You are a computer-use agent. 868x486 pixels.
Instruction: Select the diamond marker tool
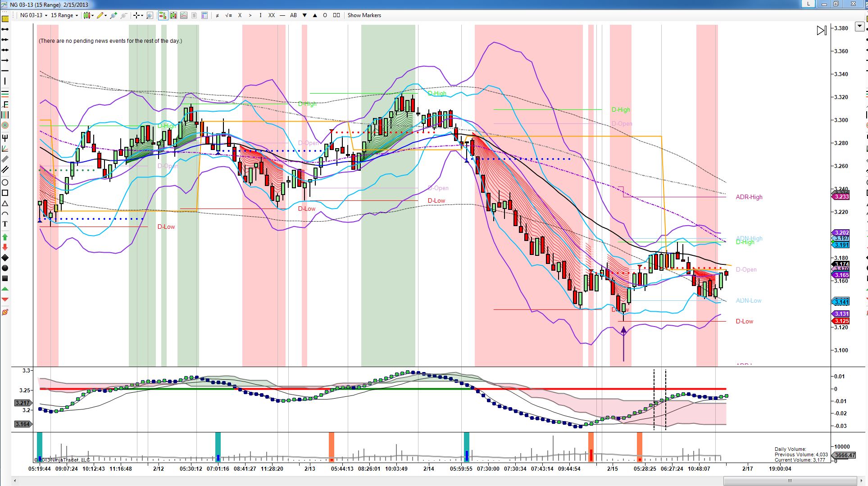(x=5, y=258)
